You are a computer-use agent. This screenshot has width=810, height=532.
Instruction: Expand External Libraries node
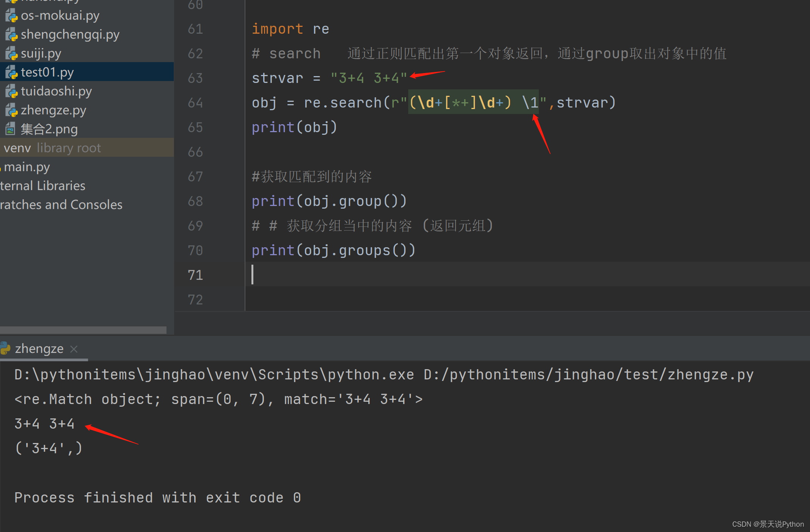[42, 186]
